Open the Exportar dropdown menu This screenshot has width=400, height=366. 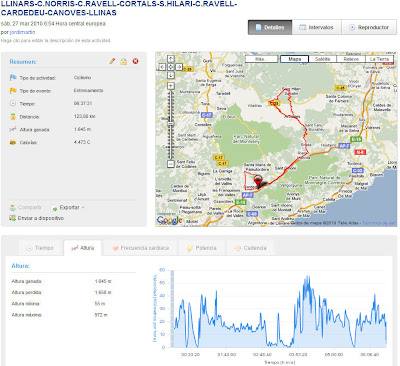pos(68,208)
